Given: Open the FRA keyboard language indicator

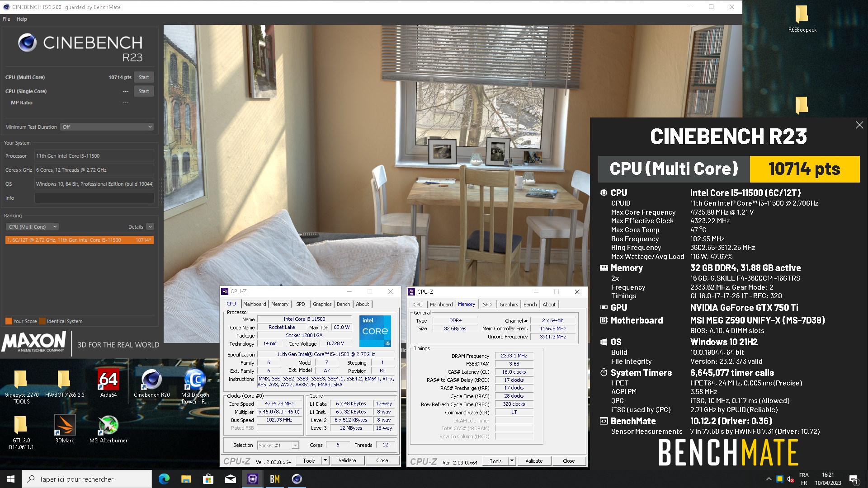Looking at the screenshot, I should click(804, 479).
